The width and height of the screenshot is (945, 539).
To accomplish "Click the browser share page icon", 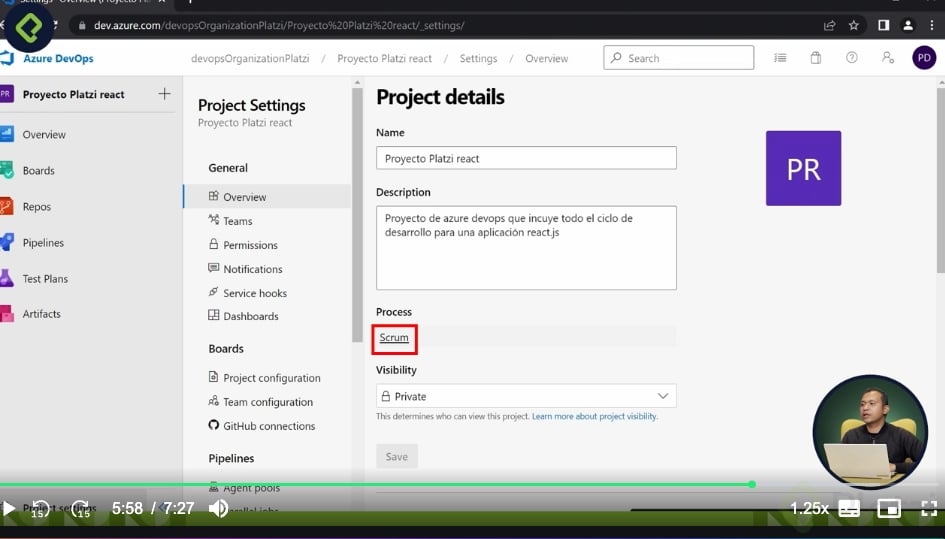I will point(829,25).
